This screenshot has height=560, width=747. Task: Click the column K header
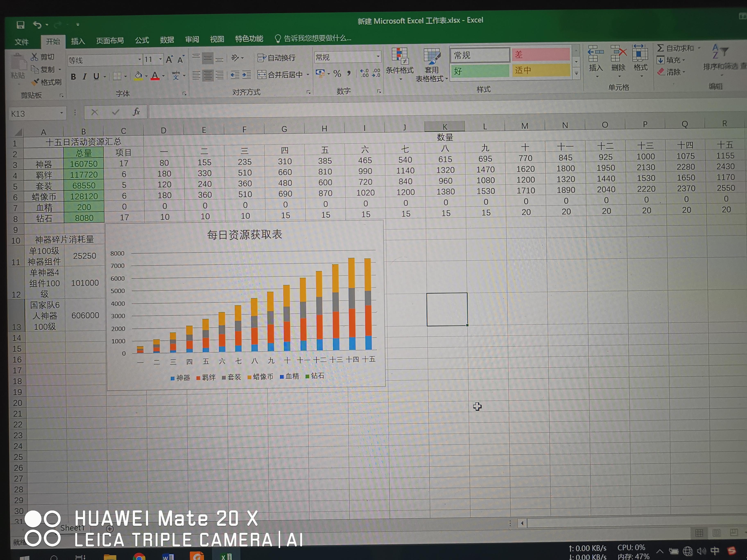tap(444, 126)
